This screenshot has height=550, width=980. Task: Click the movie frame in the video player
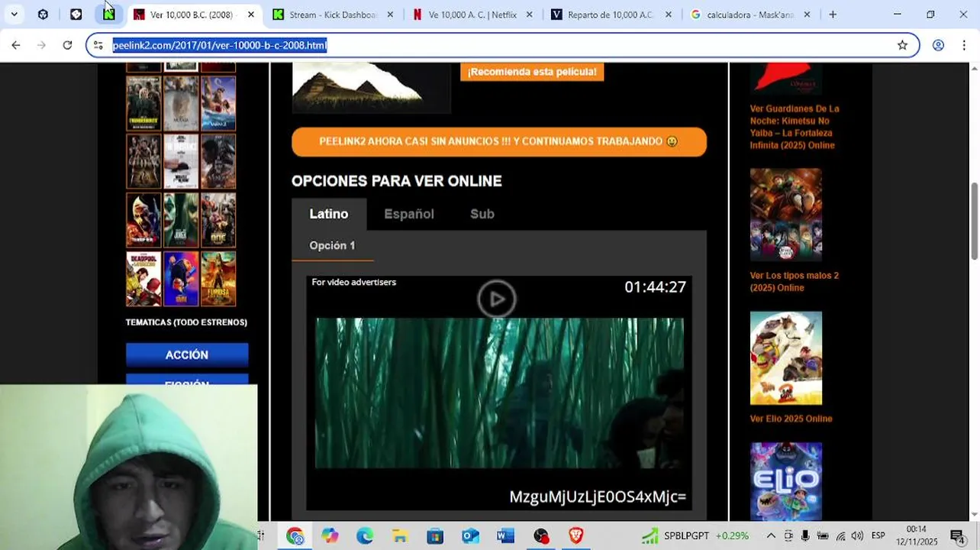coord(499,393)
